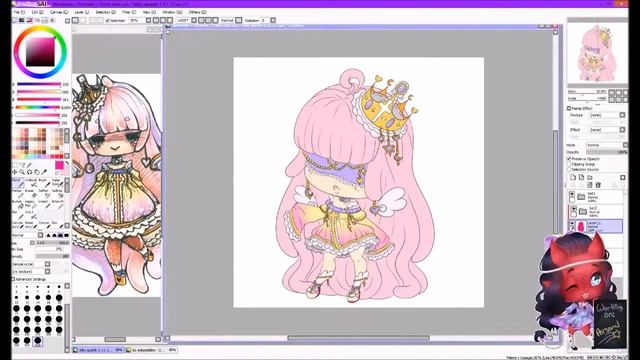This screenshot has width=640, height=360.
Task: Open the no texture brush dropdown
Action: [x=47, y=271]
